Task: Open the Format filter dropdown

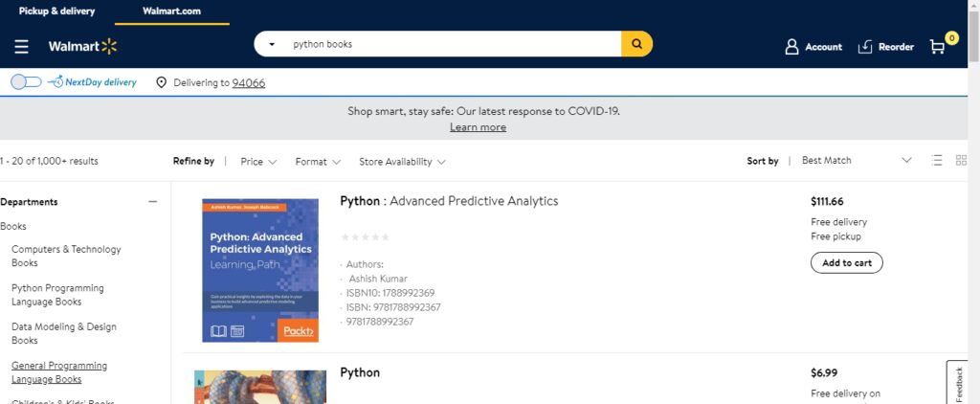Action: click(x=318, y=162)
